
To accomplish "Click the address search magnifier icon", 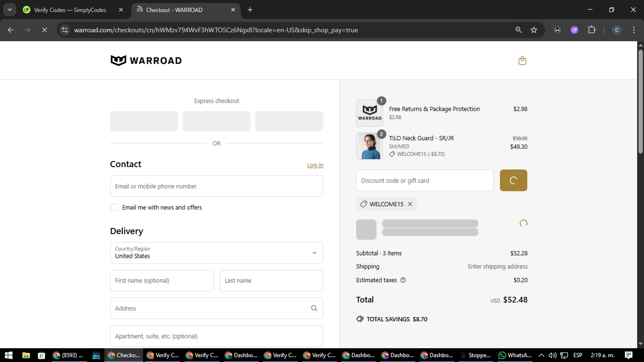I will [314, 308].
